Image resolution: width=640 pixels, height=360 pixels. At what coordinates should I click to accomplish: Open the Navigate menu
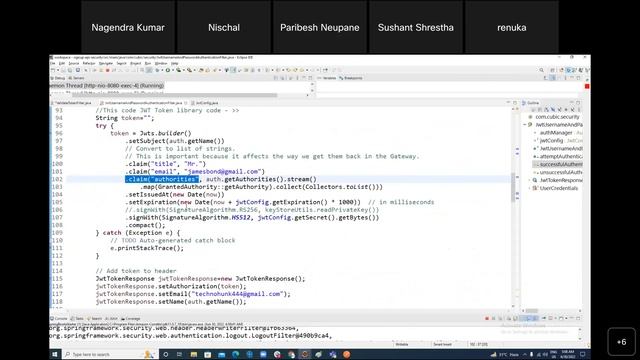pyautogui.click(x=106, y=64)
